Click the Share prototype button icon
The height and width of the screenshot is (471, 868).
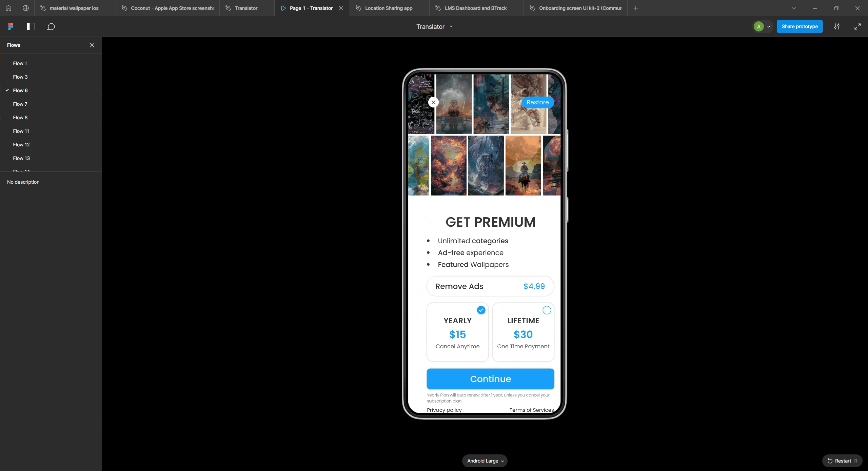pos(800,26)
